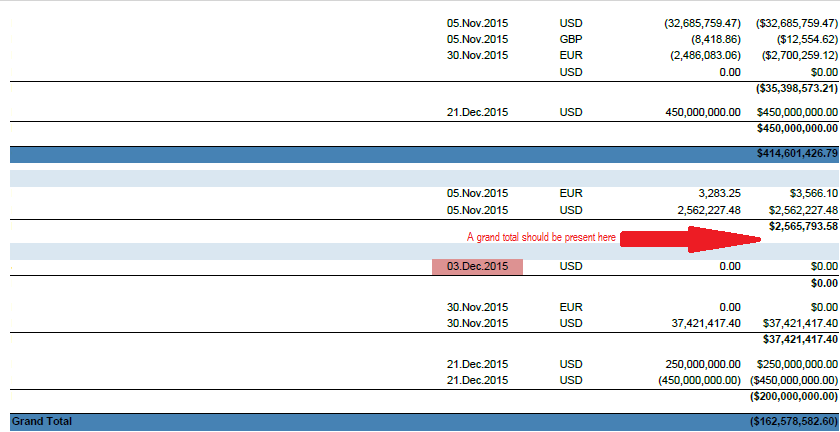Click the GBP currency cell
This screenshot has width=840, height=432.
point(571,39)
